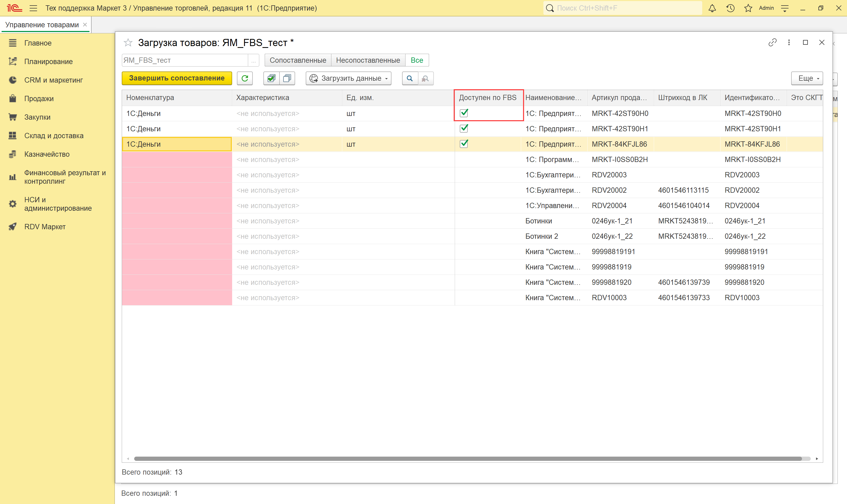Click the check all rows icon

(271, 78)
